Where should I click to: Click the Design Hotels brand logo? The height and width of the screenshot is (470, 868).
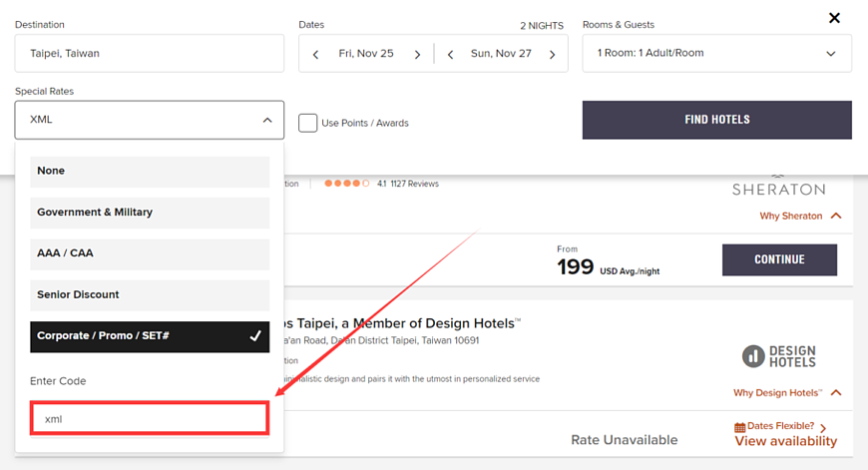(779, 356)
